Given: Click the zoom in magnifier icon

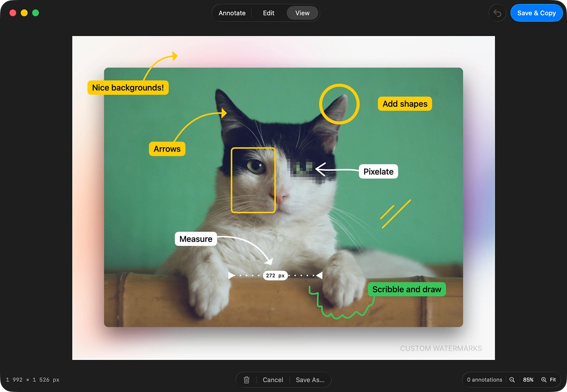Looking at the screenshot, I should 544,380.
